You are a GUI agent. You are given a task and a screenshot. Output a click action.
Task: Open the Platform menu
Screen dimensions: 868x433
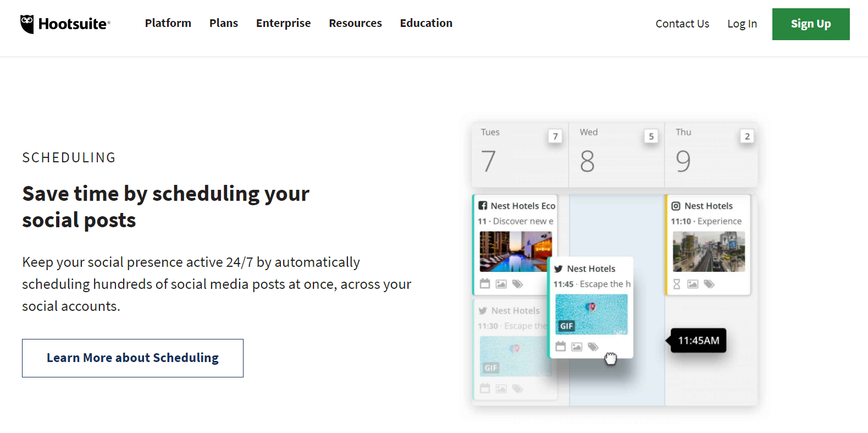pos(168,23)
